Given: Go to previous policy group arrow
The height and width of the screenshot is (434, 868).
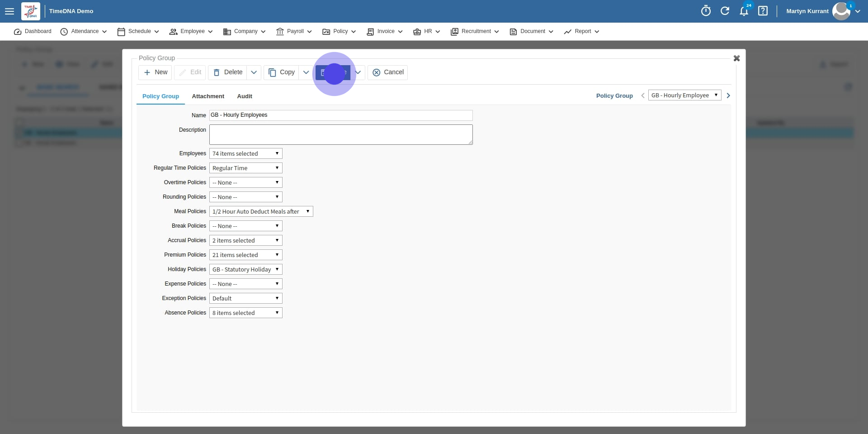Looking at the screenshot, I should click(x=643, y=95).
